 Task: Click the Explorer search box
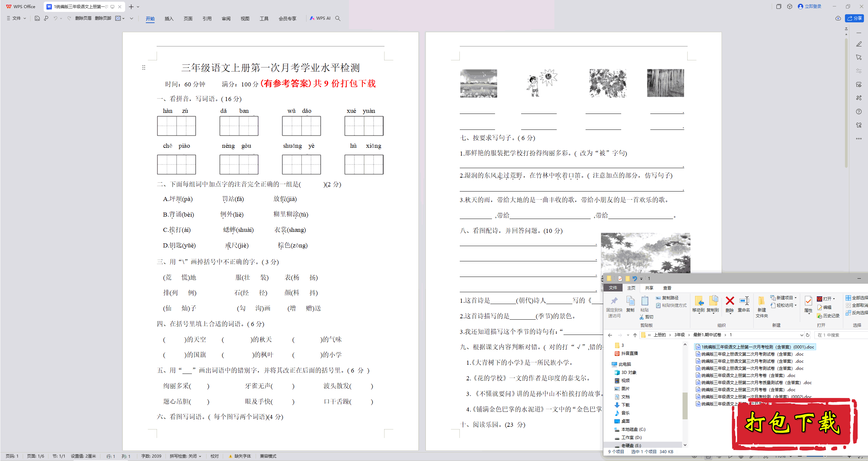point(841,335)
